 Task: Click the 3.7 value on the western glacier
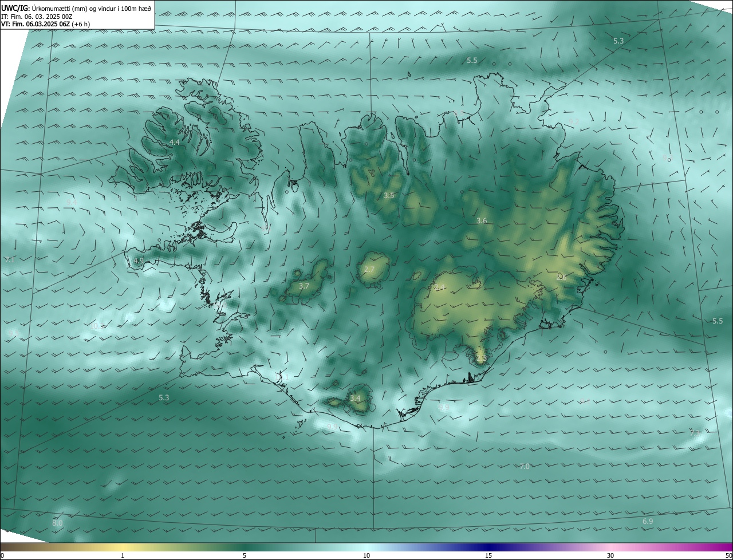[x=304, y=286]
